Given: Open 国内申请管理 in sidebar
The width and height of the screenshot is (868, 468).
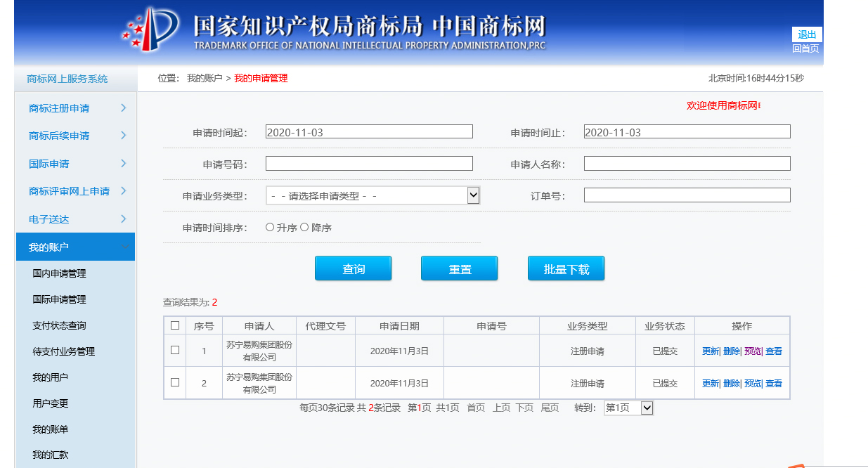Looking at the screenshot, I should (x=59, y=273).
